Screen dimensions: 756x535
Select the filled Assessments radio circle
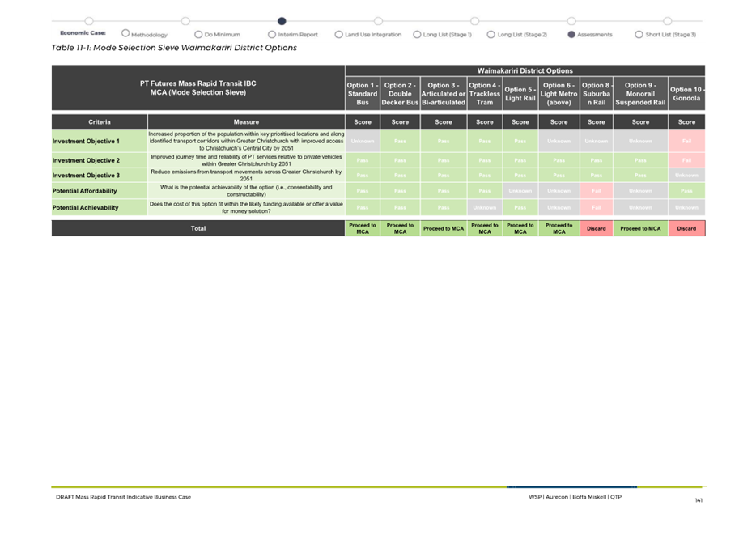click(x=571, y=34)
